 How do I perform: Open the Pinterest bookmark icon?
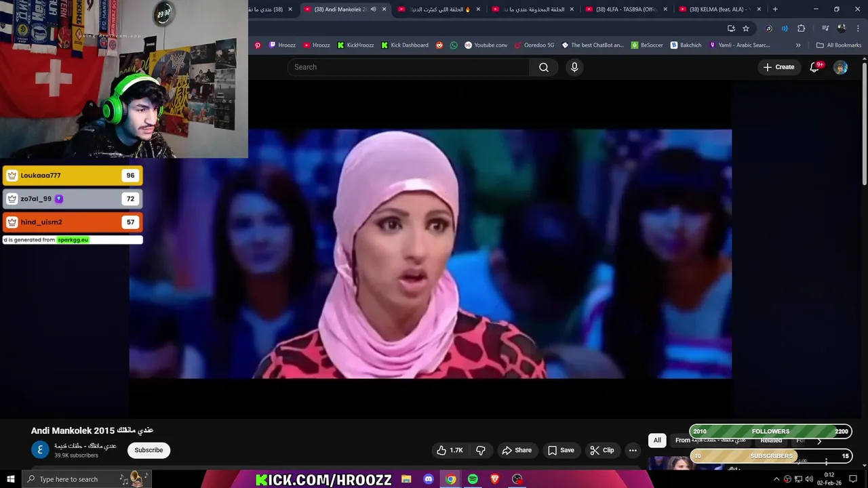point(258,45)
